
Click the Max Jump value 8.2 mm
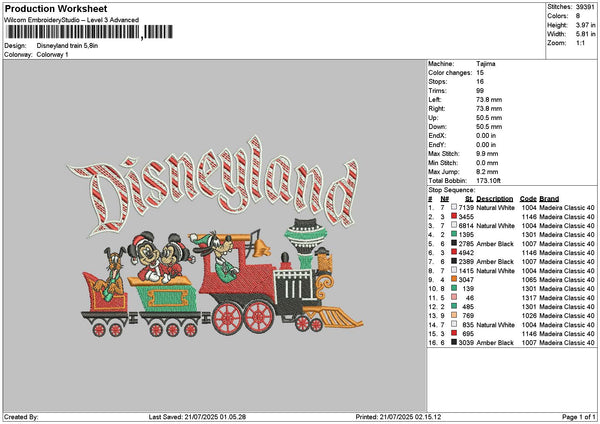click(x=487, y=172)
